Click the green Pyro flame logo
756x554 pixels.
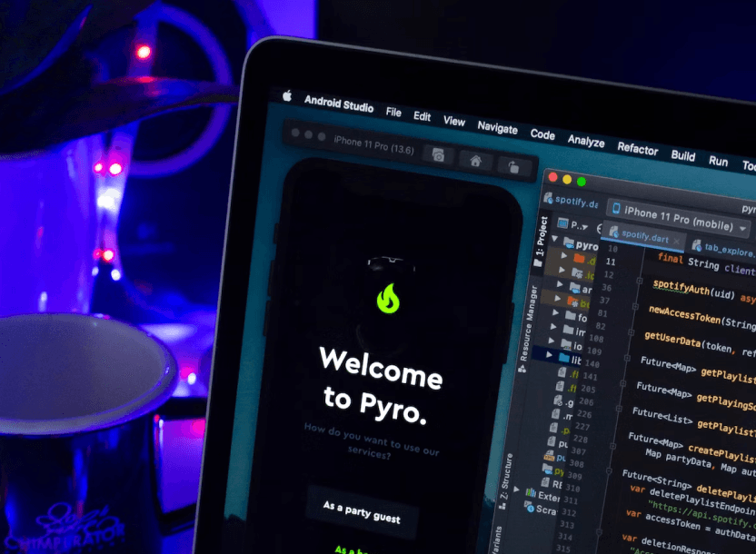(x=388, y=298)
